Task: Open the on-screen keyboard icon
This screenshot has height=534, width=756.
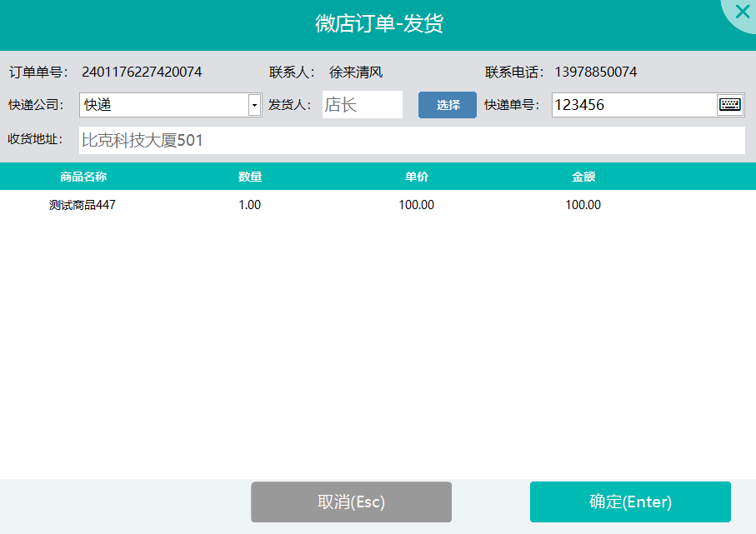Action: click(x=730, y=105)
